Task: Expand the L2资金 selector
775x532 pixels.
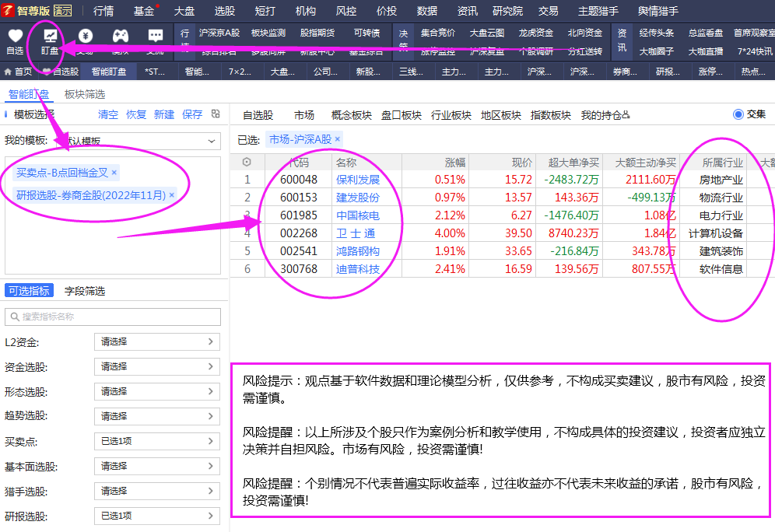Action: (157, 341)
